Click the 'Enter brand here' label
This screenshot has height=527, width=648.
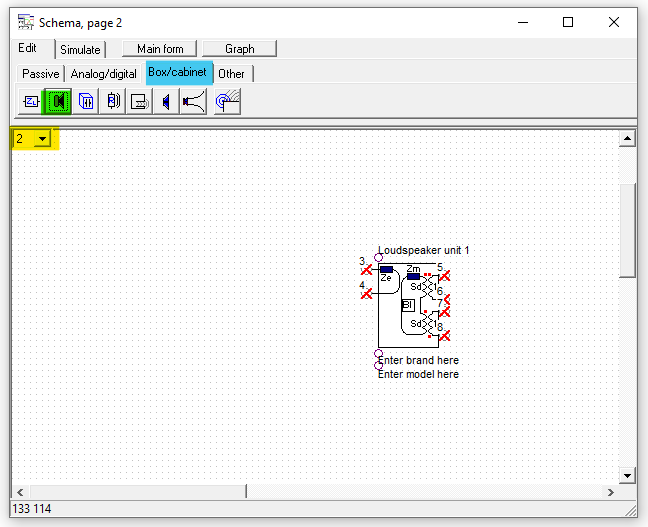(x=418, y=360)
